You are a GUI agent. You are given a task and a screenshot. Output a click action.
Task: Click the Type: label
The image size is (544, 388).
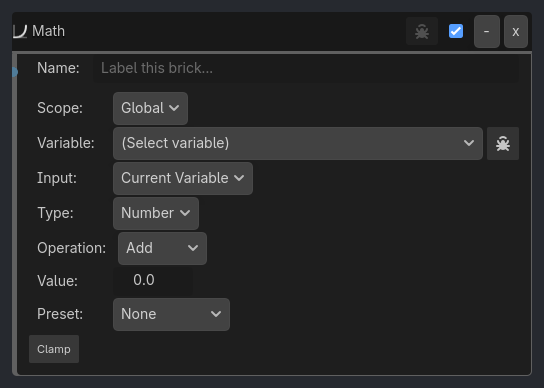[x=55, y=213]
